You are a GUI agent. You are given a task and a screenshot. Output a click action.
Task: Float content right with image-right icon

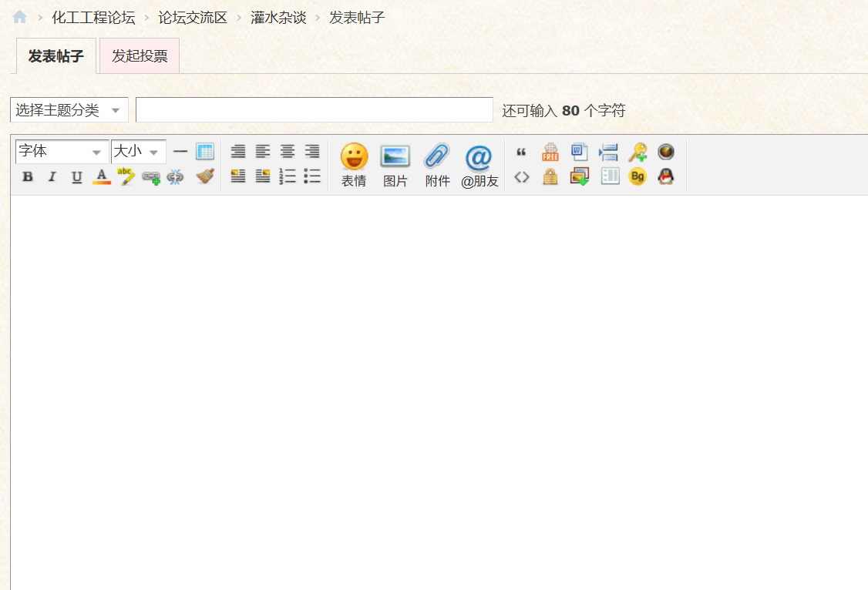click(x=263, y=176)
